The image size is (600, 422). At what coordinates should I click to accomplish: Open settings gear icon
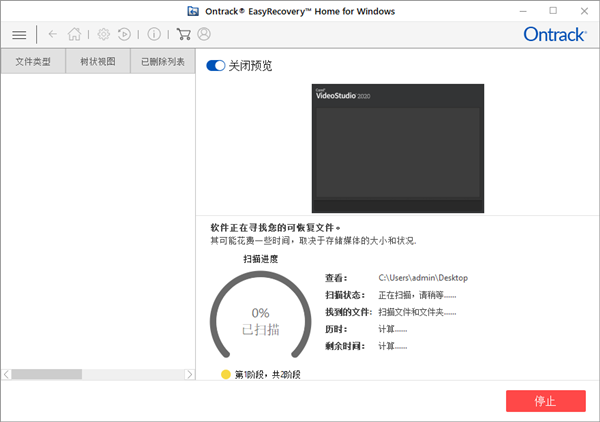103,34
